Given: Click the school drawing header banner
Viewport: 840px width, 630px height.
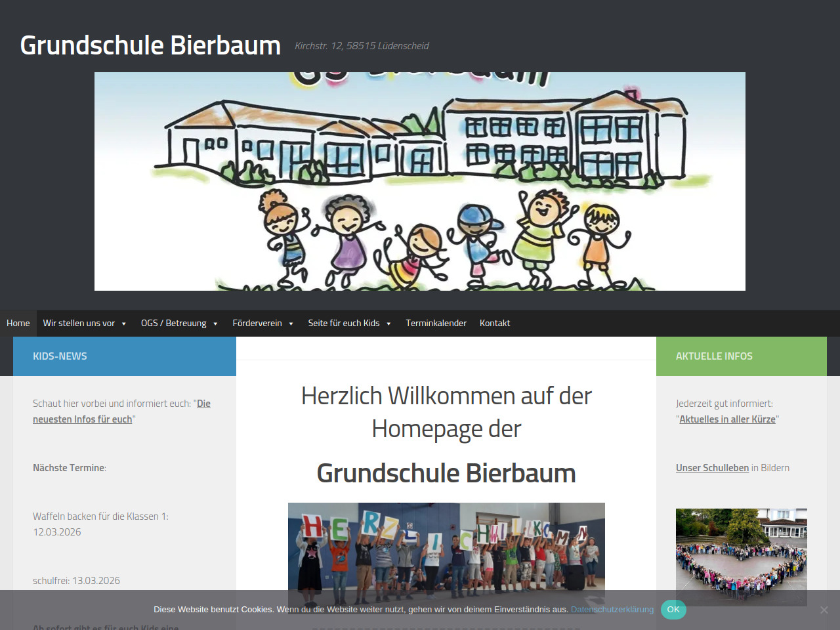Looking at the screenshot, I should (x=420, y=181).
